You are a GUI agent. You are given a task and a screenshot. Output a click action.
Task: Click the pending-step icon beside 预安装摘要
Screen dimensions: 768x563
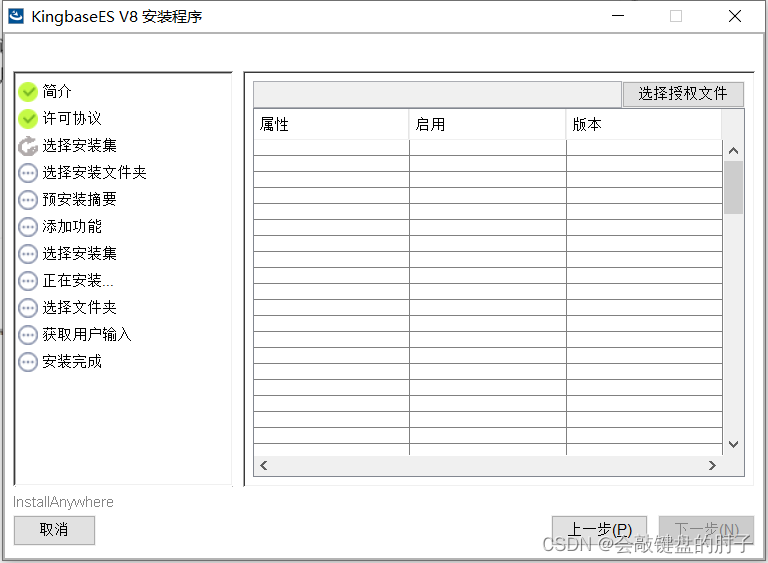click(x=28, y=200)
